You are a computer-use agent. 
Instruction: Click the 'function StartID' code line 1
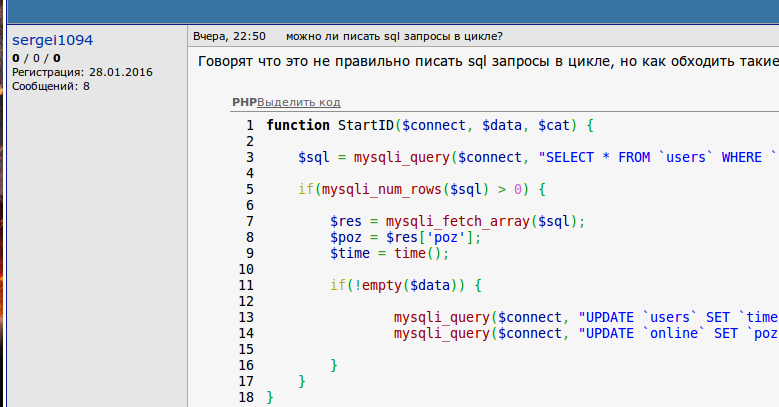[430, 125]
